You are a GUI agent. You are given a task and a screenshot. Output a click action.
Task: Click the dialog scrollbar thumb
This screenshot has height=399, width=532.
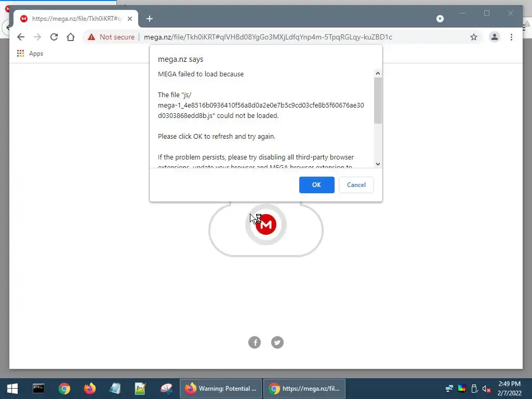click(378, 100)
